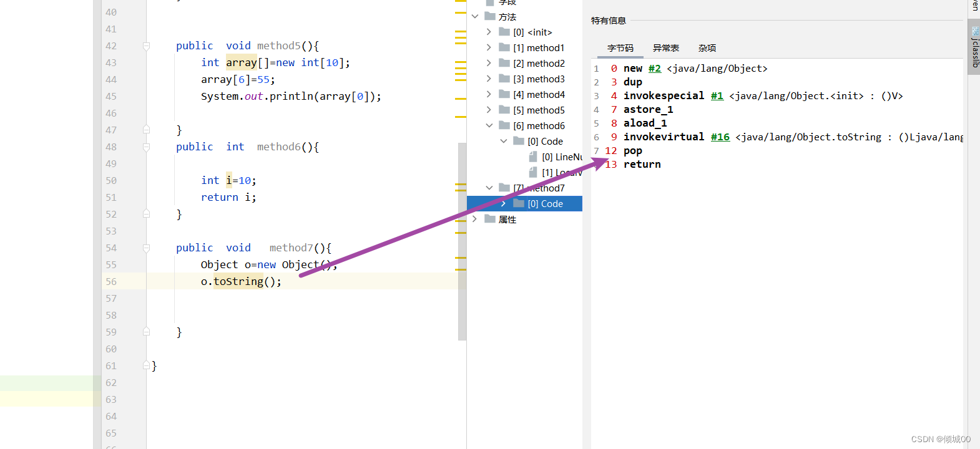This screenshot has width=980, height=449.
Task: Click line number 56 in gutter
Action: pos(111,281)
